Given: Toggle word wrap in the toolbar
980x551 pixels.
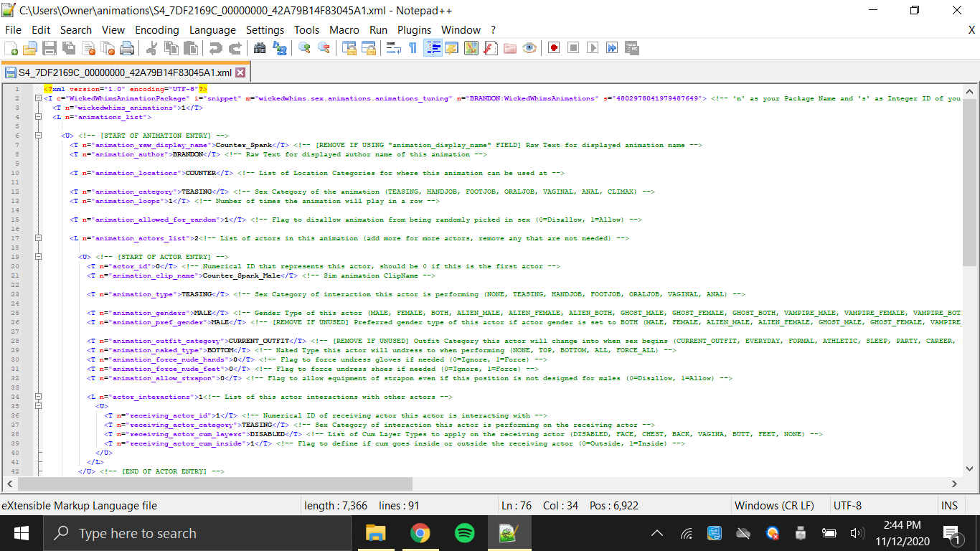Looking at the screenshot, I should [x=393, y=48].
